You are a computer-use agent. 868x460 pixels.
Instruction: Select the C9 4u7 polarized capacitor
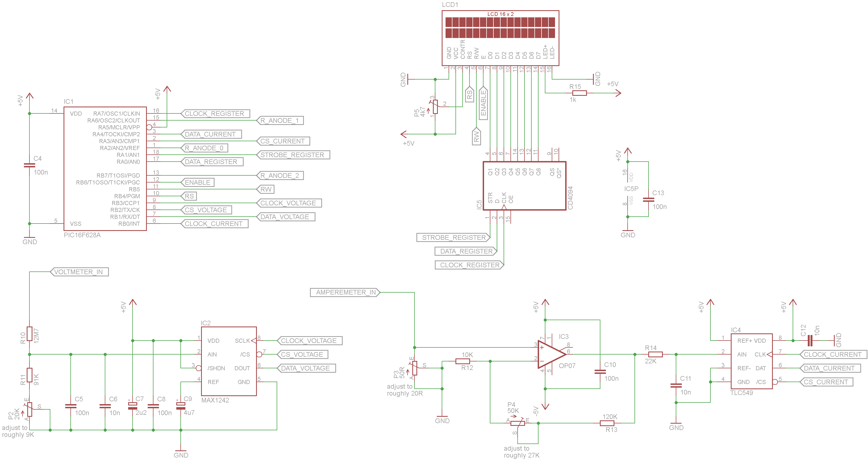pyautogui.click(x=181, y=406)
